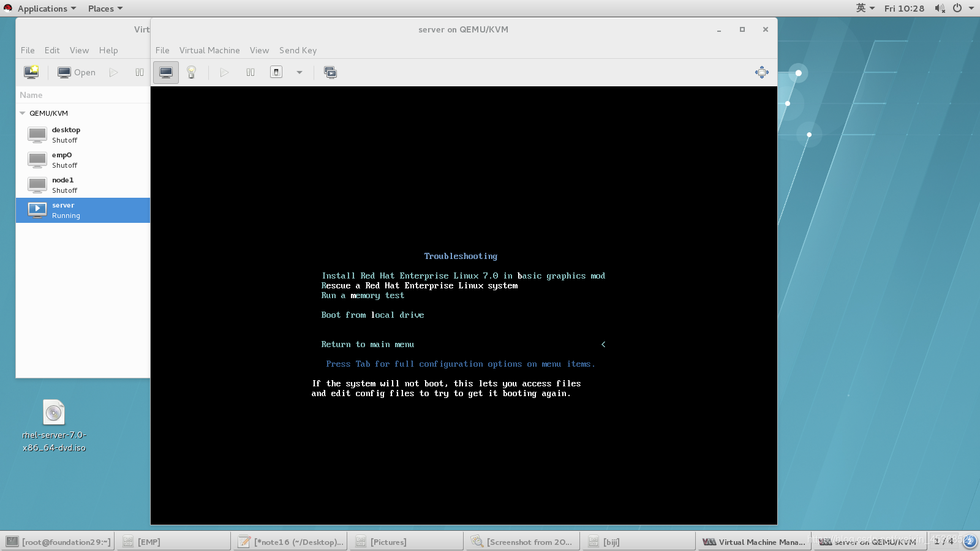Open the power system menu
This screenshot has width=980, height=551.
coord(963,9)
